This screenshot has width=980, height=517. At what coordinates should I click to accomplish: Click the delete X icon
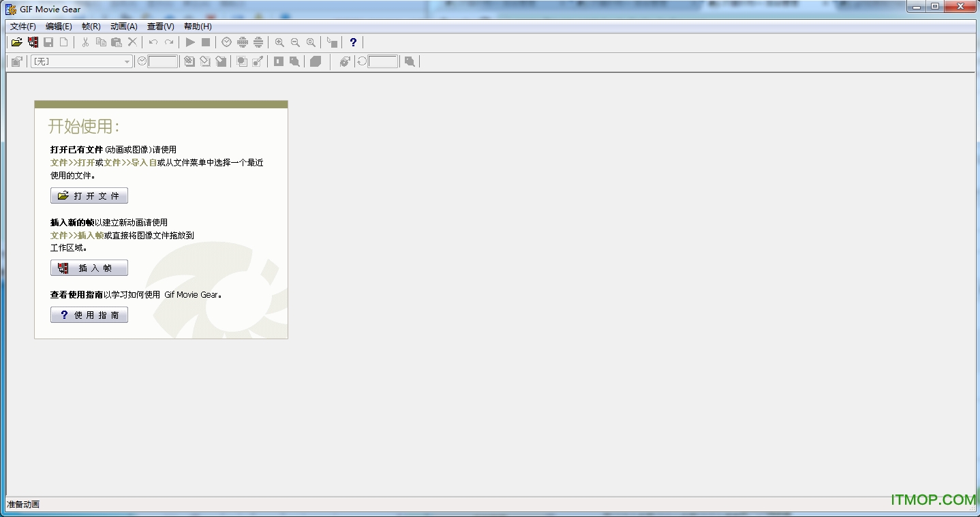pos(132,42)
